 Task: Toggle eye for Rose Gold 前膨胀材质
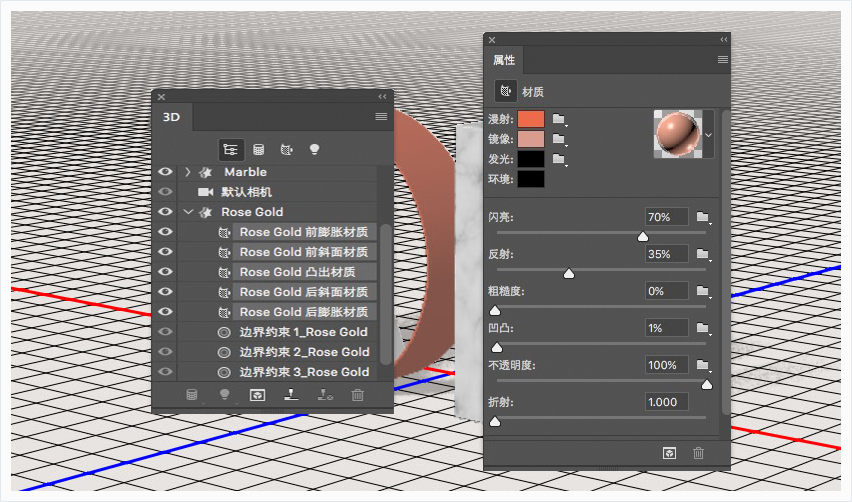click(x=165, y=232)
